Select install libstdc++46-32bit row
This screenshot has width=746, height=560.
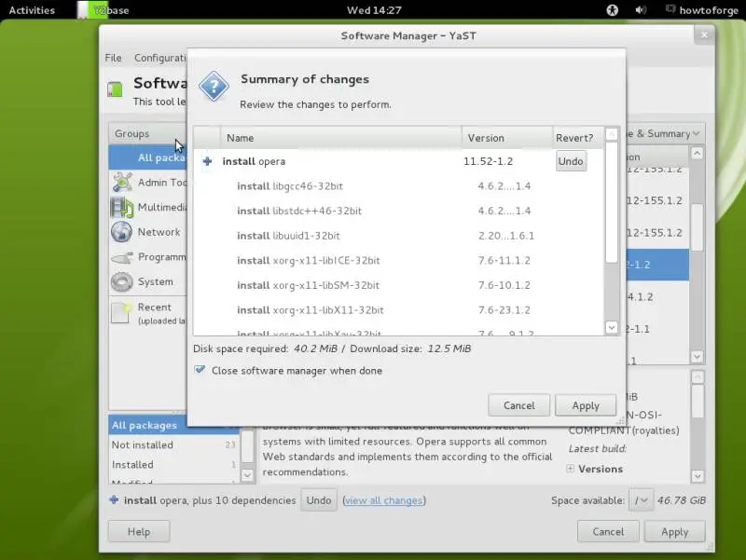(x=399, y=211)
